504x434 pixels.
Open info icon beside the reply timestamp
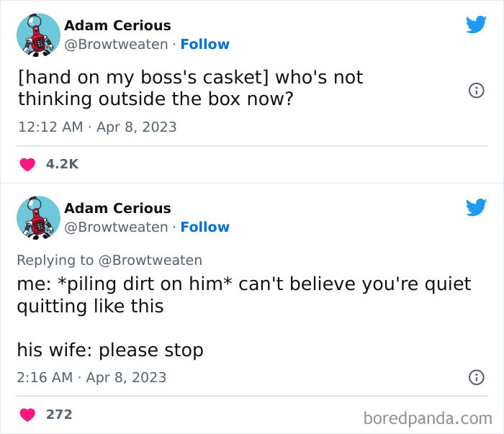477,377
